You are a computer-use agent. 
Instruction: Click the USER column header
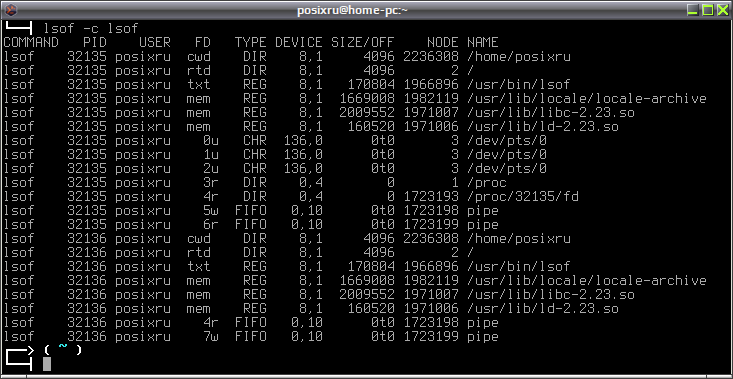point(155,43)
